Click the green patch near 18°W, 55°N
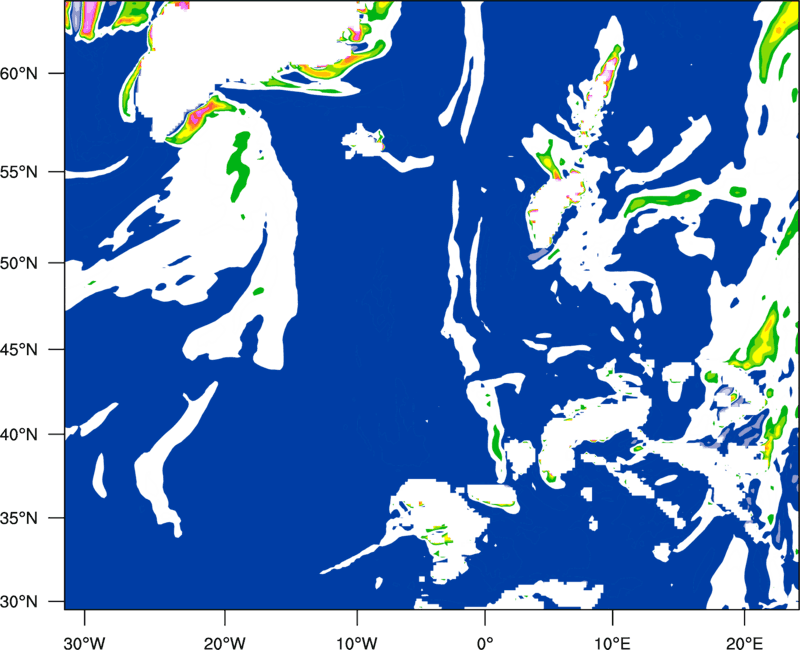Image resolution: width=800 pixels, height=650 pixels. [240, 165]
